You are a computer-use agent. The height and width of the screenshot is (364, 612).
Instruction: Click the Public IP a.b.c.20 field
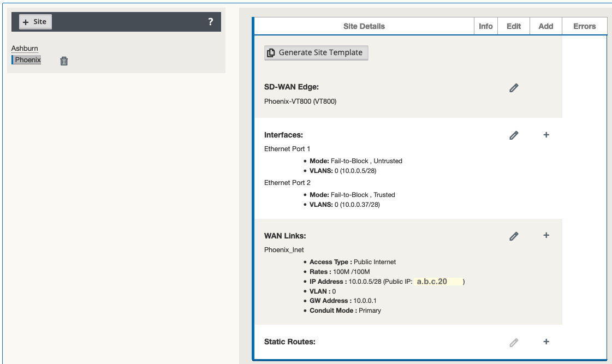(437, 282)
